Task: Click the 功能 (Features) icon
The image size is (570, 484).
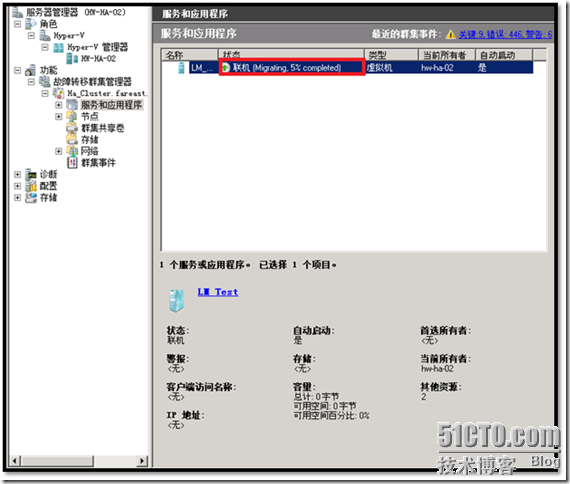Action: [31, 70]
